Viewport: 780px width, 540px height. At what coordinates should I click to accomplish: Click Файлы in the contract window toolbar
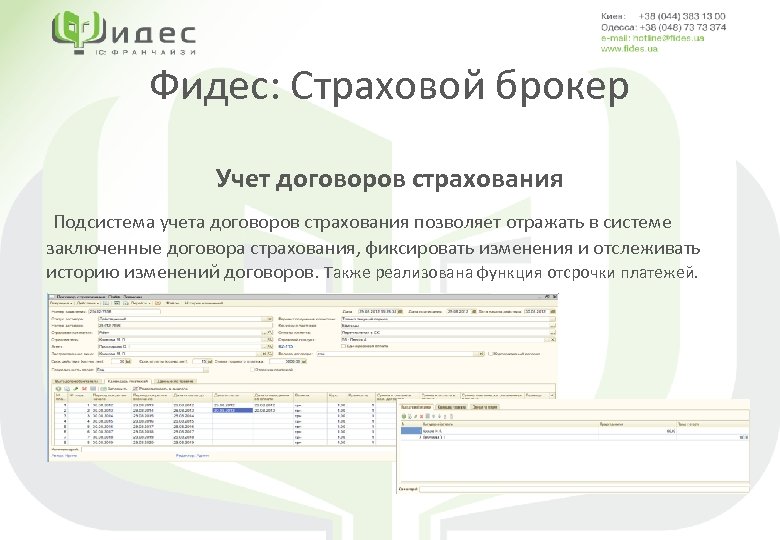172,303
